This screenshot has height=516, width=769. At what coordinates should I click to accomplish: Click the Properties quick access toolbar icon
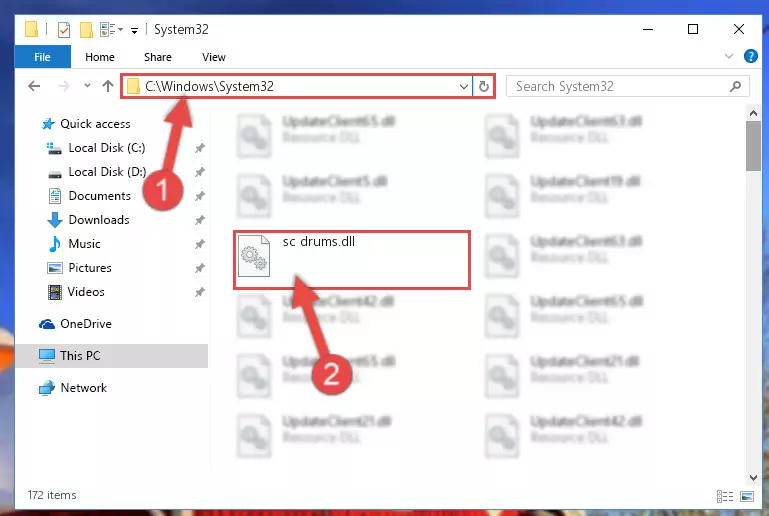click(x=64, y=29)
